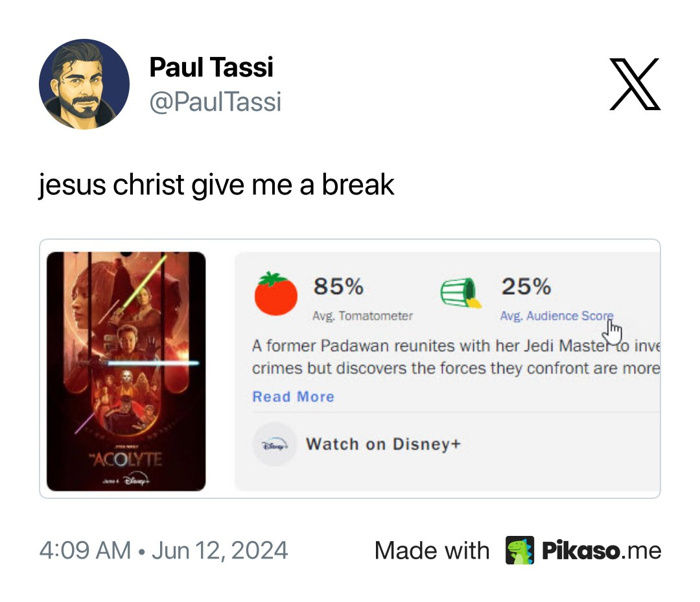Click the Read More link
Viewport: 700px width, 602px height.
pos(294,397)
